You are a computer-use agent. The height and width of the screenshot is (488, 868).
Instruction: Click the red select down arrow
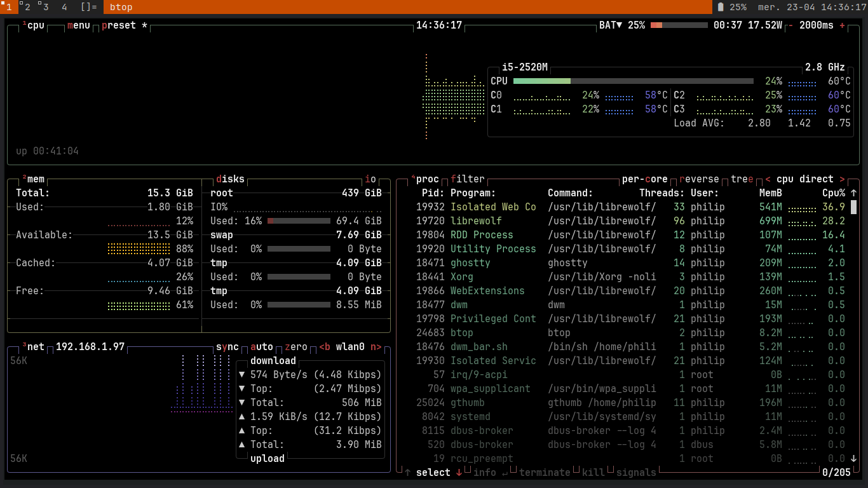(x=459, y=473)
